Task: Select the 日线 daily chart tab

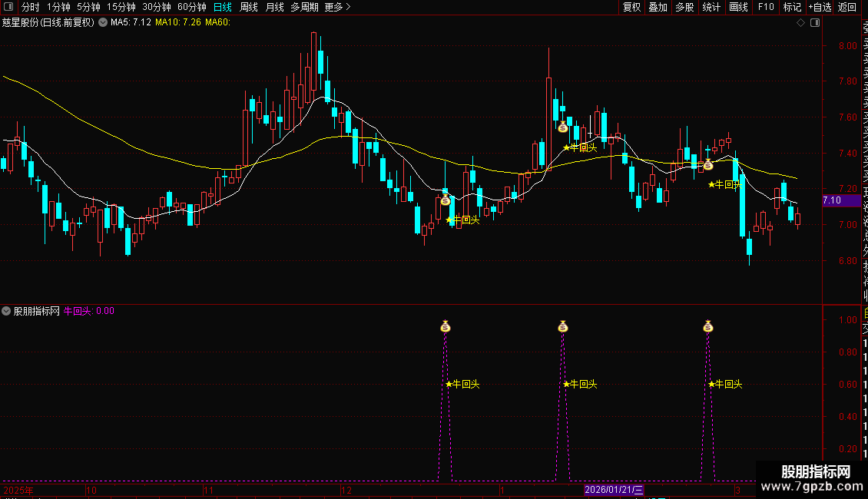Action: [223, 7]
